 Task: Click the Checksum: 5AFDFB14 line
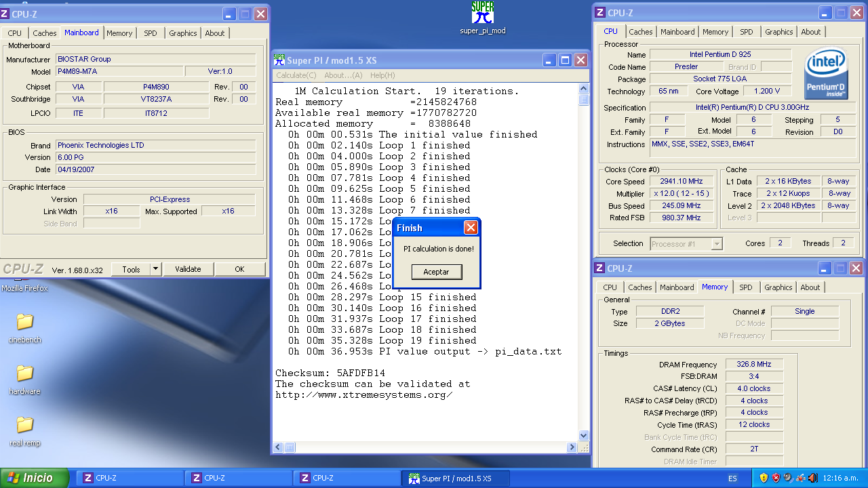(x=330, y=373)
